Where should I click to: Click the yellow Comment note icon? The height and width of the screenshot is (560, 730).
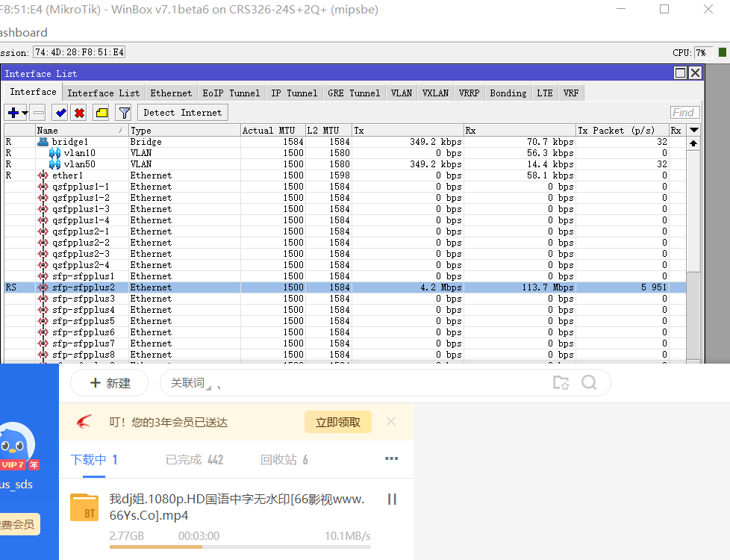click(x=102, y=113)
